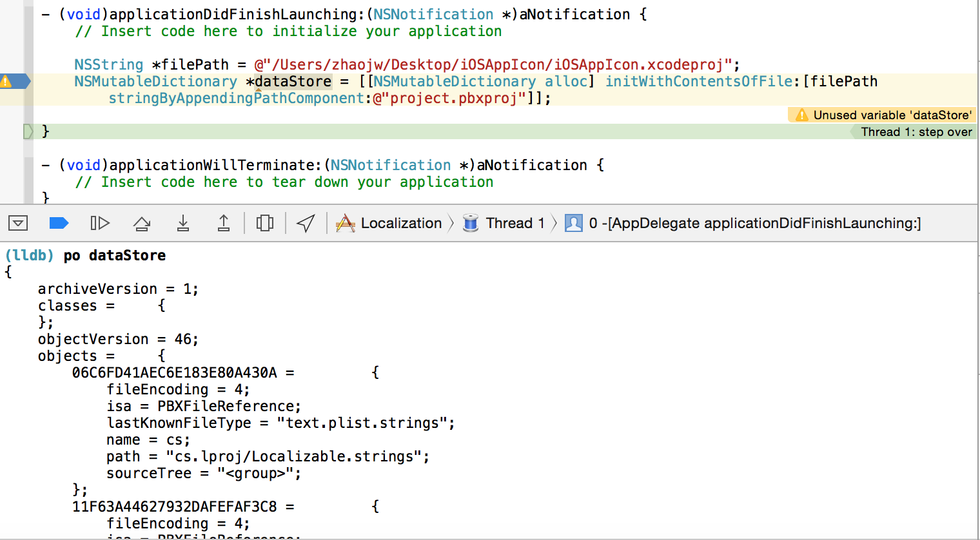
Task: Click the thread spool icon beside Thread 1
Action: (x=471, y=223)
